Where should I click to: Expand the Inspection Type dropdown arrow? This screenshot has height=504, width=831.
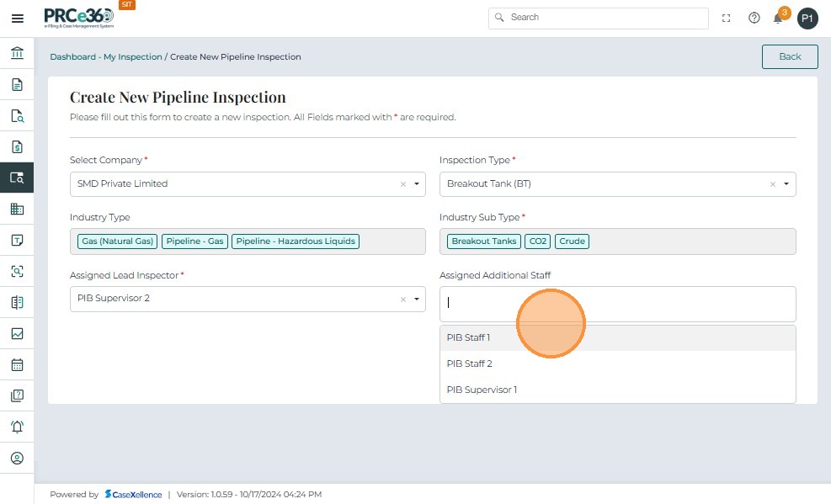click(786, 184)
